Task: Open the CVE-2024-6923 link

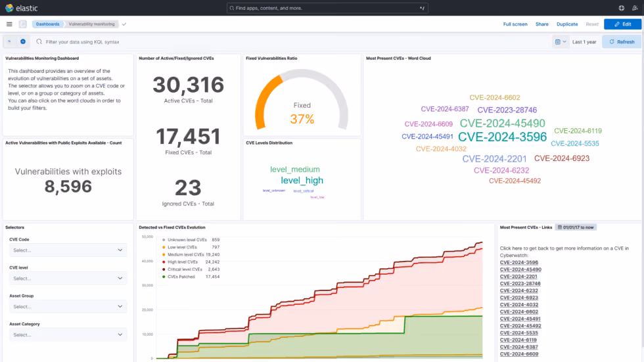Action: [x=518, y=298]
